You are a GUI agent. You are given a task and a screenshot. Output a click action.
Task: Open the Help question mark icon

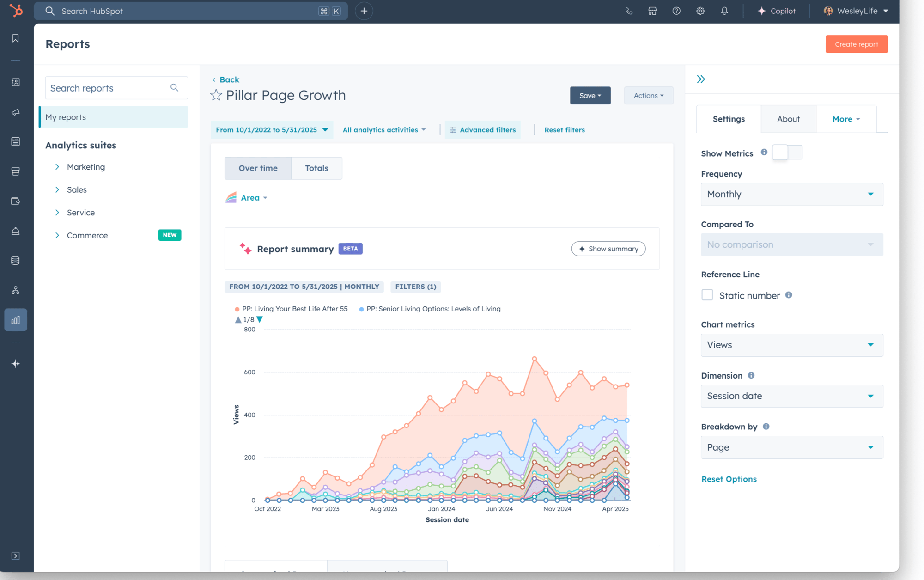pyautogui.click(x=676, y=11)
